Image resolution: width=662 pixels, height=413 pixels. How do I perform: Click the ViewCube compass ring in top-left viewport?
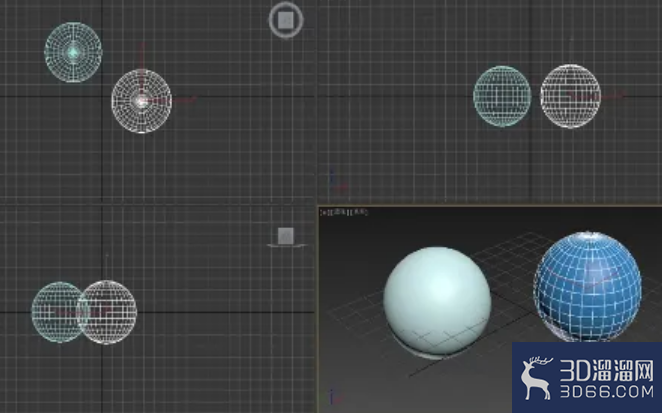pyautogui.click(x=286, y=20)
